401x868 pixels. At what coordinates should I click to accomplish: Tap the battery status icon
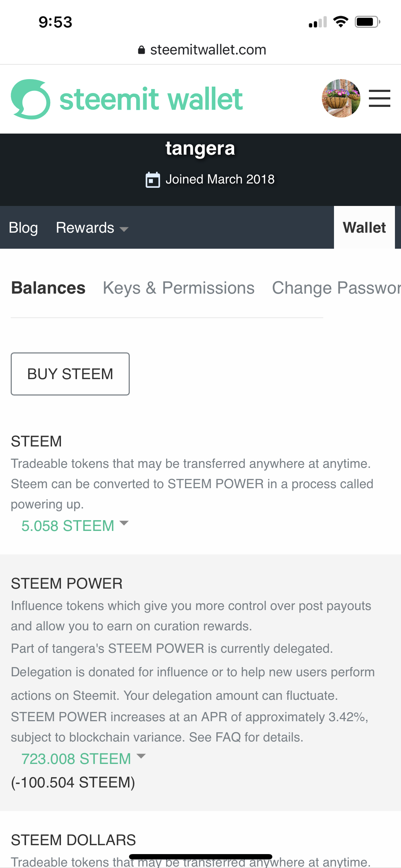pos(367,22)
